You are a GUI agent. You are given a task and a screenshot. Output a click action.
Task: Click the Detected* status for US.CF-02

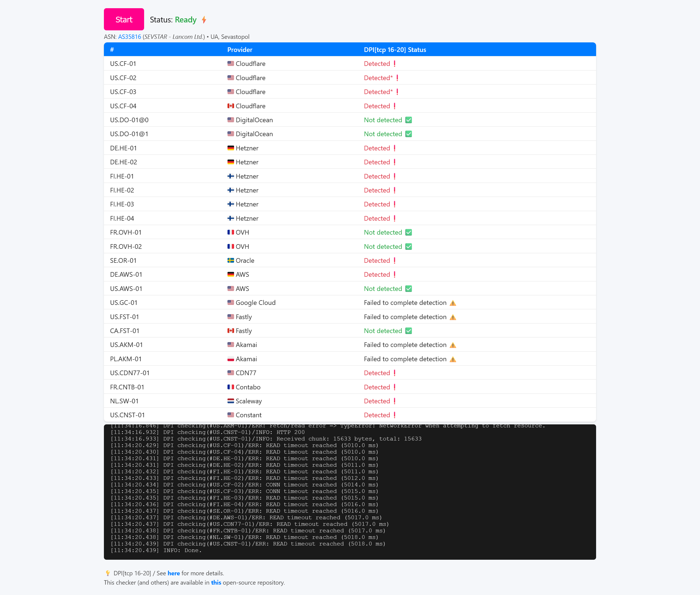pyautogui.click(x=378, y=78)
